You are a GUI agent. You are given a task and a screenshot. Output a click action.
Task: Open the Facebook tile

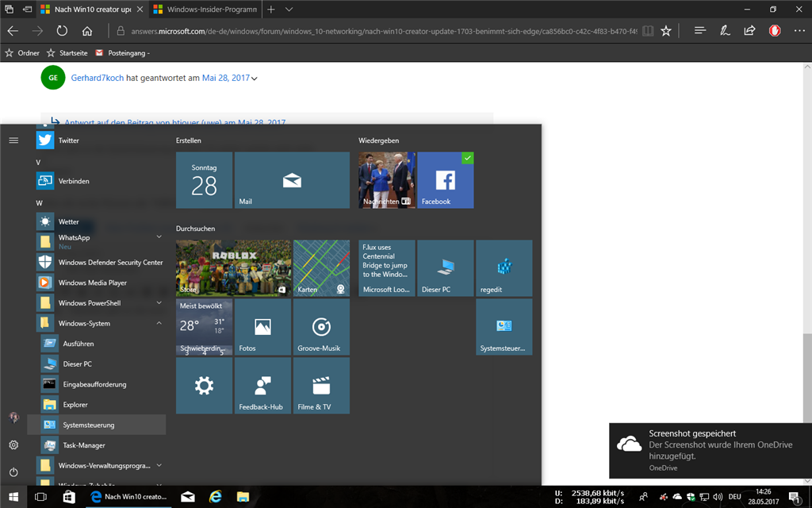[x=446, y=180]
